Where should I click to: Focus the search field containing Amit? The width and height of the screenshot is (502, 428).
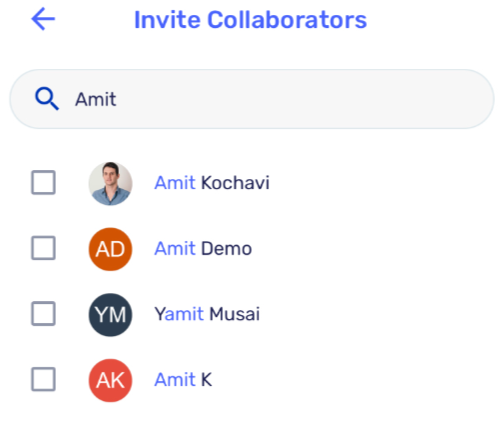click(252, 99)
